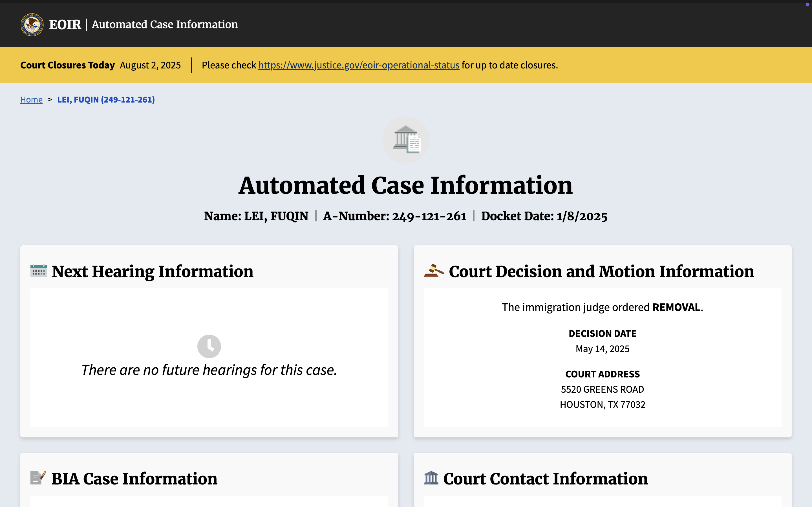The height and width of the screenshot is (507, 812).
Task: Click the Court Contact Information heading
Action: pos(545,479)
